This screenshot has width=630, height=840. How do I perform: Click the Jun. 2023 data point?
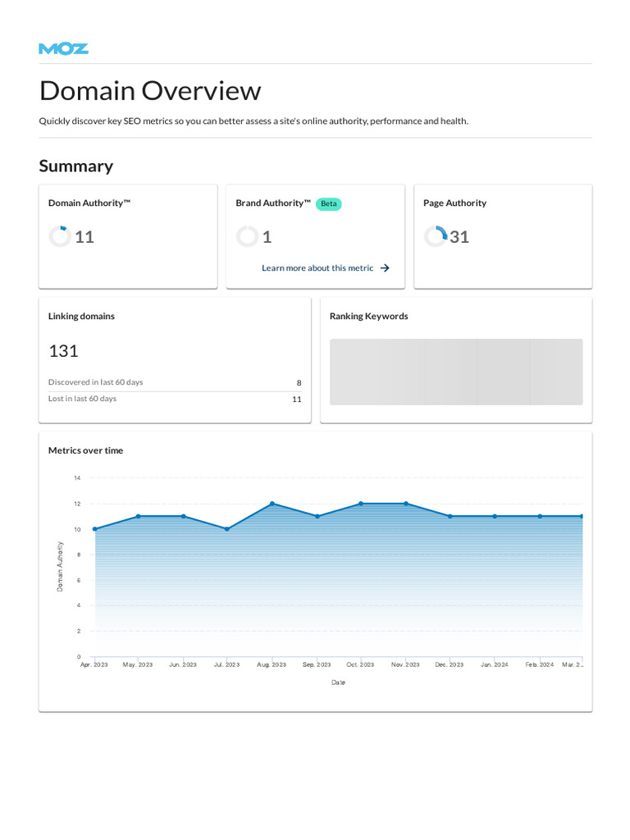[x=183, y=517]
